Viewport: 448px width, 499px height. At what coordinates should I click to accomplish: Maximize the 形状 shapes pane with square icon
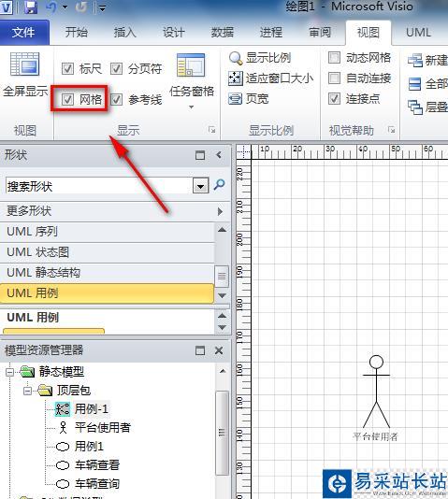pos(200,155)
